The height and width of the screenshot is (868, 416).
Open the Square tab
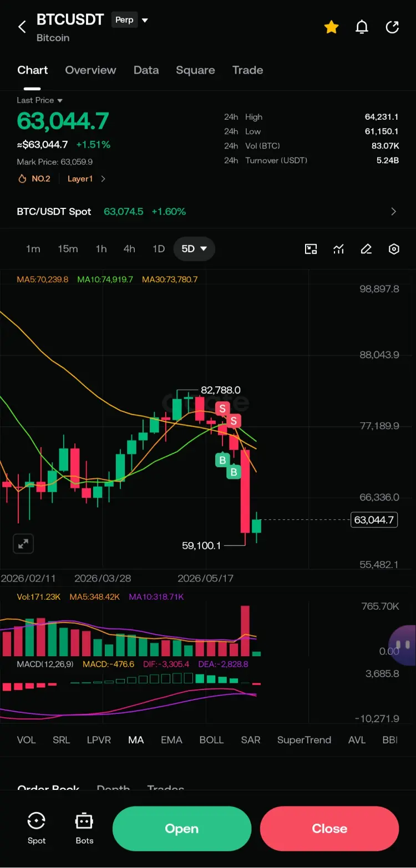click(x=195, y=70)
